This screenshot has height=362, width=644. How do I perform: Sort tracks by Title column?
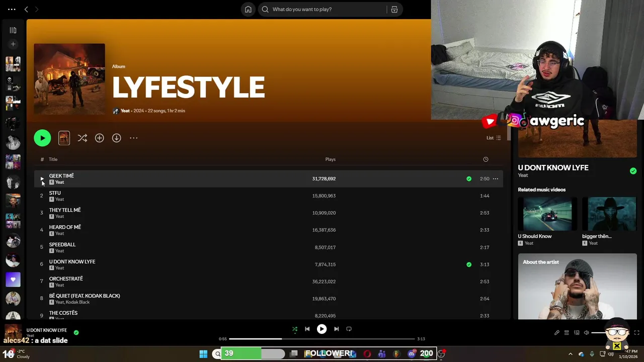53,159
